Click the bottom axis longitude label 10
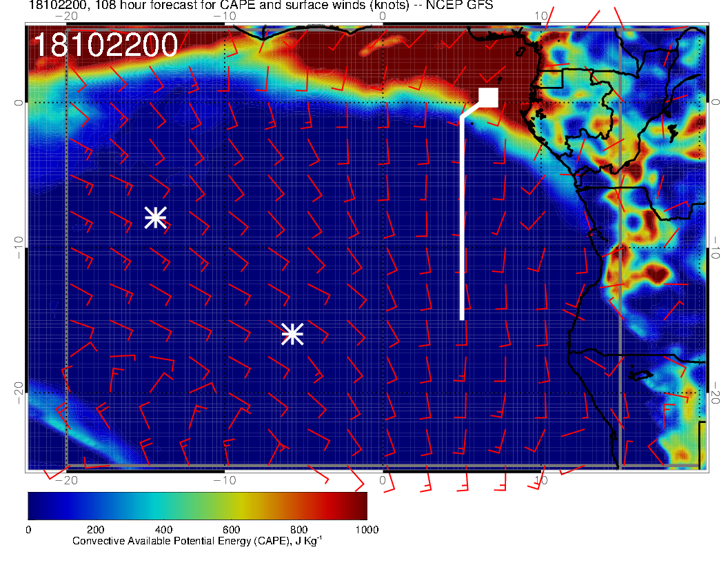 click(x=541, y=480)
